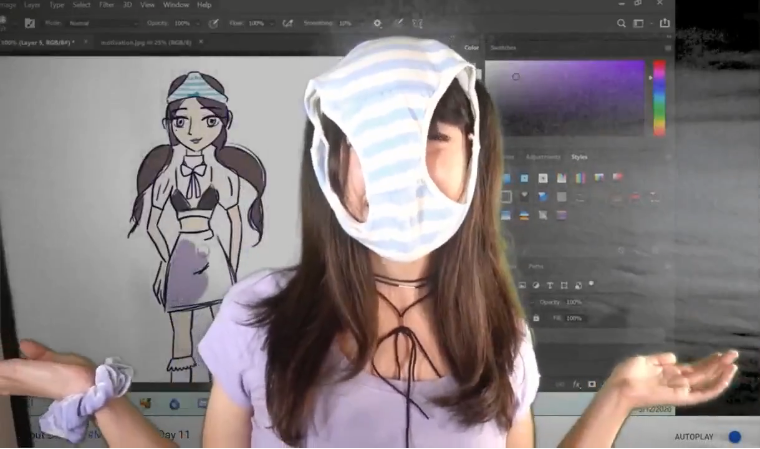Filter layers by type layer T icon
The width and height of the screenshot is (760, 449).
550,285
